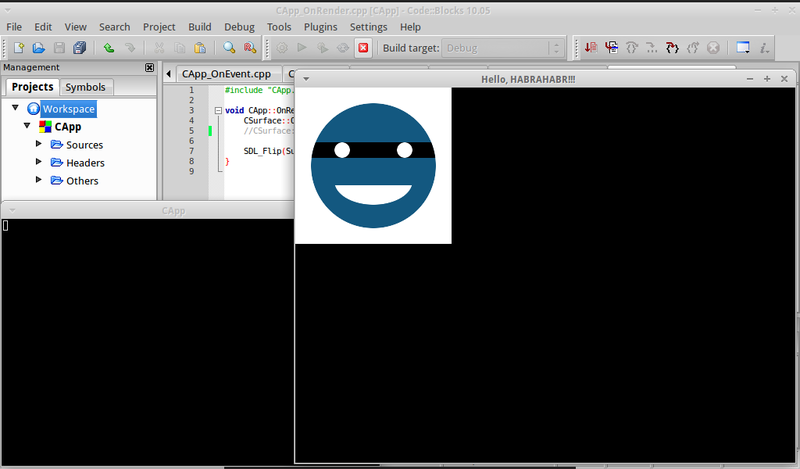The image size is (800, 469).
Task: Run the program with play icon
Action: (x=302, y=48)
